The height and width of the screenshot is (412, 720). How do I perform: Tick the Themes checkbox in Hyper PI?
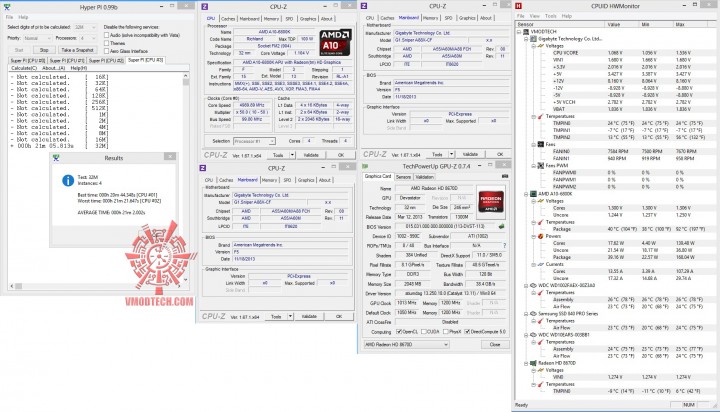[x=107, y=43]
